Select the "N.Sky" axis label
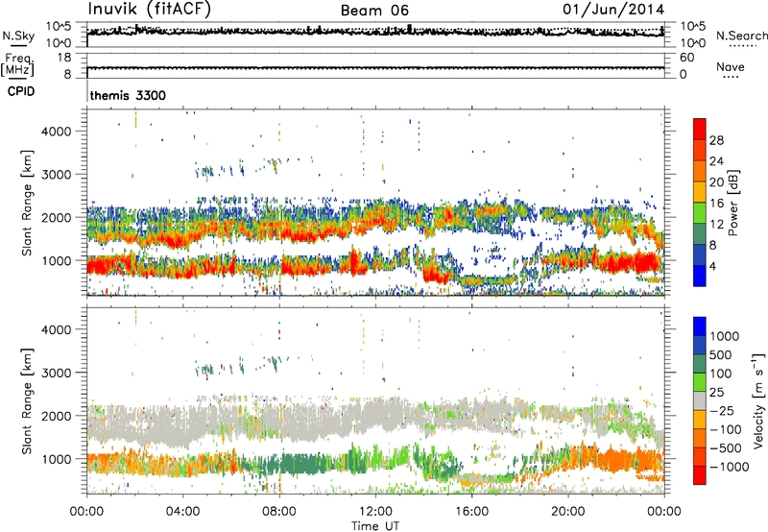768x532 pixels. pos(18,36)
